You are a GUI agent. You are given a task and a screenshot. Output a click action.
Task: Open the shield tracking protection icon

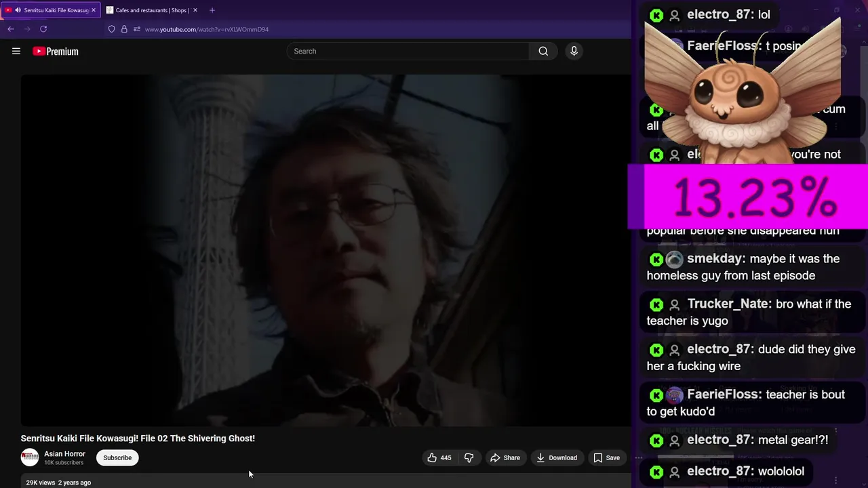pos(112,29)
